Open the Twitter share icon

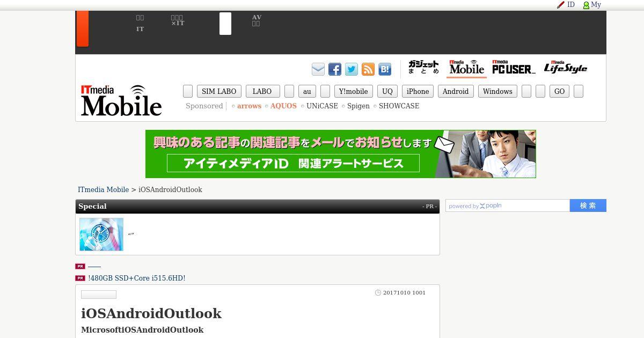(352, 69)
